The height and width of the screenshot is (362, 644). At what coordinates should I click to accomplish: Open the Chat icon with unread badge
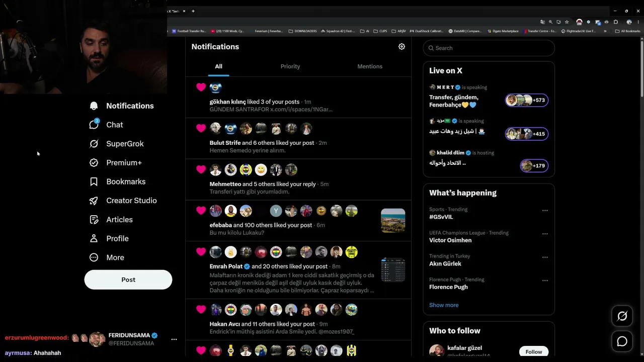point(94,124)
